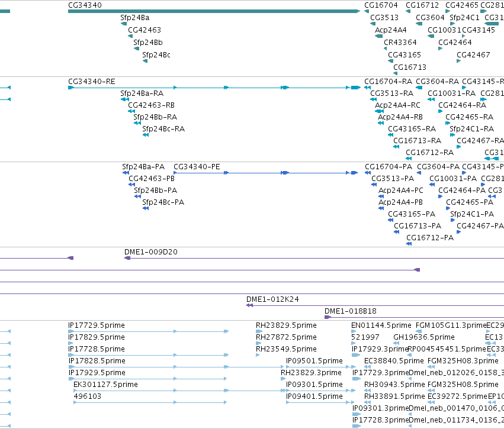
Task: Click the CG43165-RA transcript label
Action: pos(412,129)
